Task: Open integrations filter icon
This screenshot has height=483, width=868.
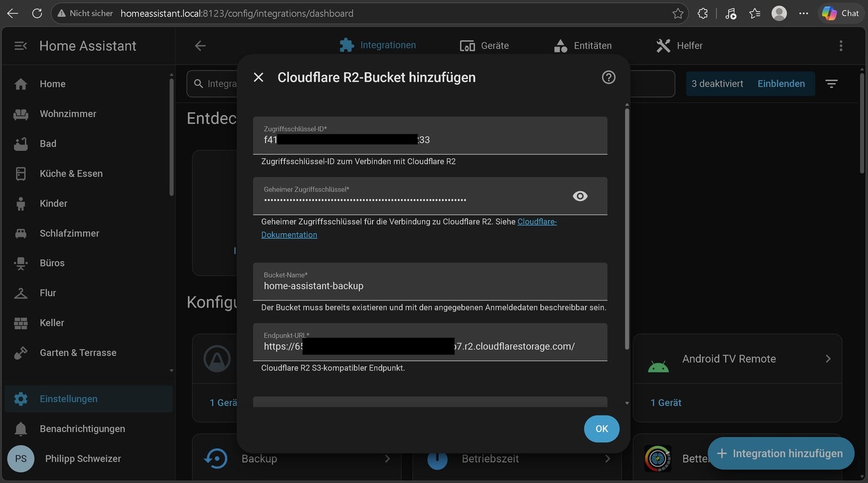Action: pos(831,84)
